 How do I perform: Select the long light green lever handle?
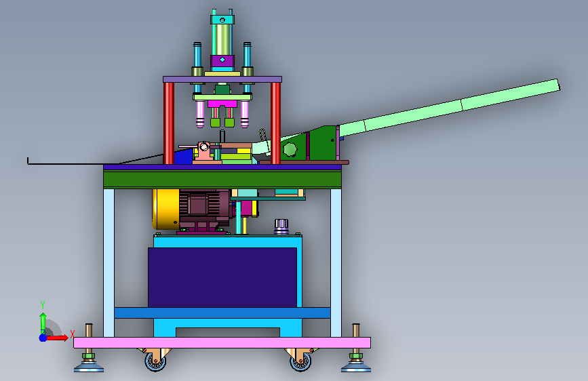[449, 106]
